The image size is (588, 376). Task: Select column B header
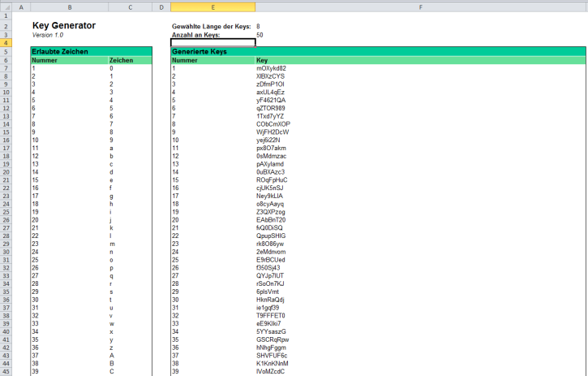pyautogui.click(x=70, y=7)
